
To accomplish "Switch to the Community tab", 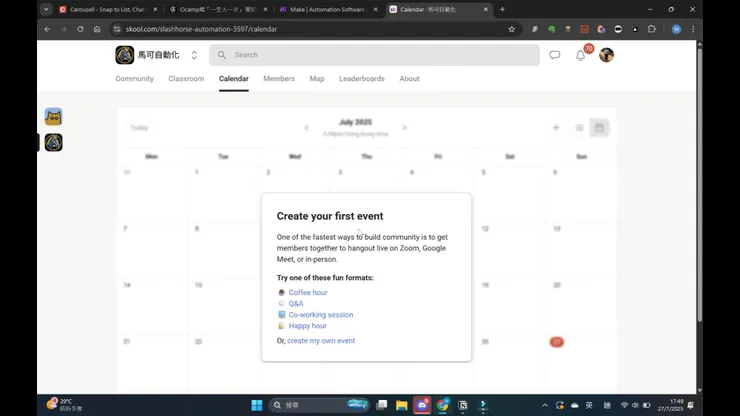I will click(x=135, y=78).
